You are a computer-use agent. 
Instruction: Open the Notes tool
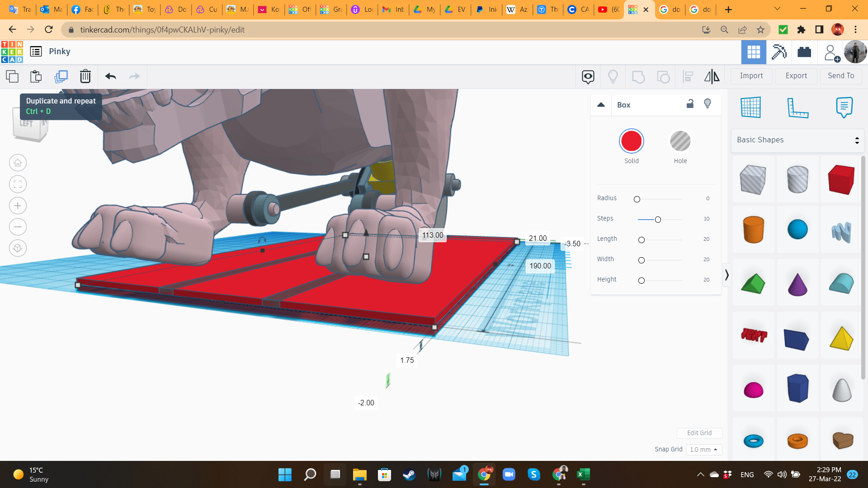(844, 108)
